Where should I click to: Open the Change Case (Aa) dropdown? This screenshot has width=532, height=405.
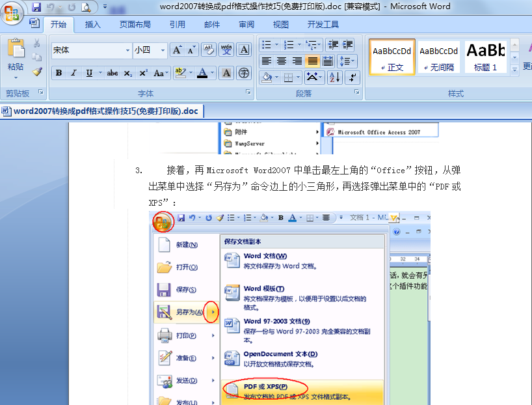click(161, 73)
